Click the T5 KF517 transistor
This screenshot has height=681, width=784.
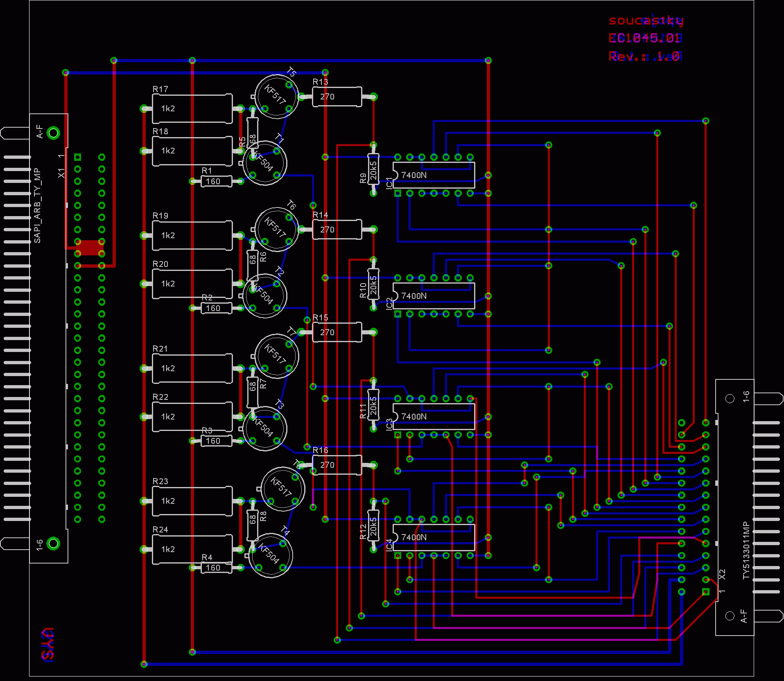(276, 97)
